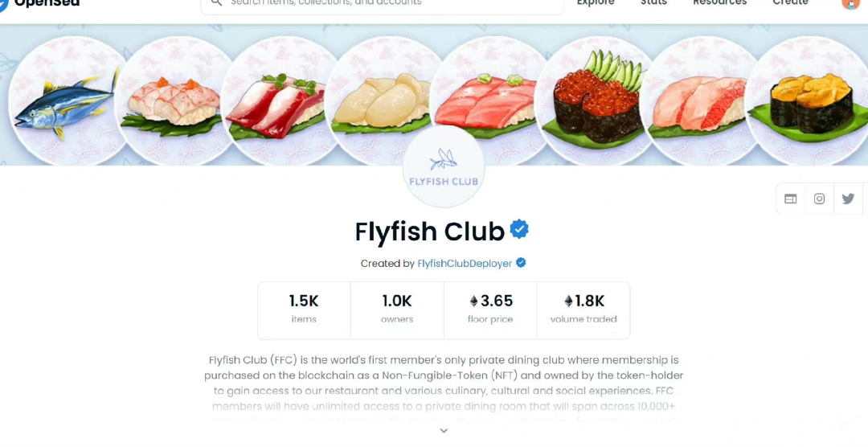868x447 pixels.
Task: Expand the collection description chevron
Action: pyautogui.click(x=444, y=430)
